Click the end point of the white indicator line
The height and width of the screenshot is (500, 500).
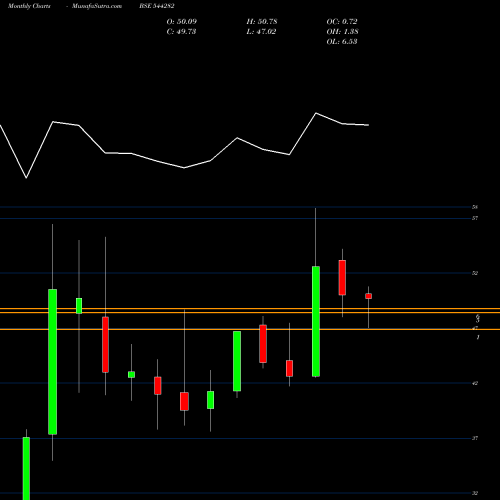[x=368, y=125]
